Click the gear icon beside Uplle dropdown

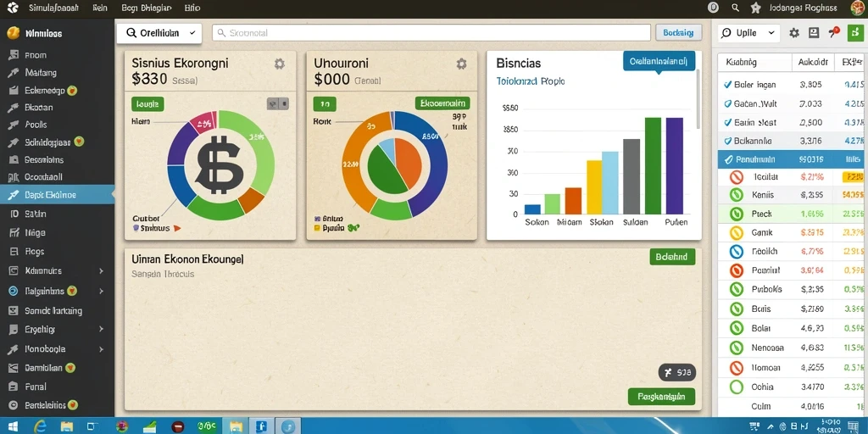[793, 33]
